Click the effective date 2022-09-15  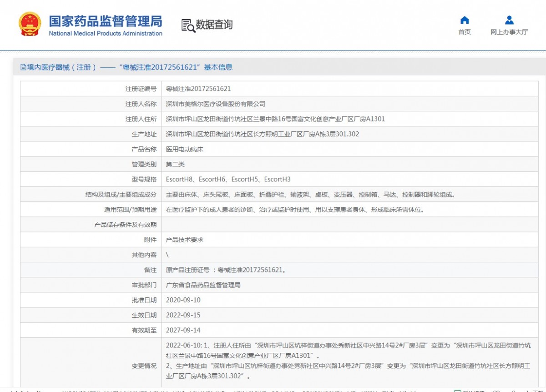pos(183,315)
